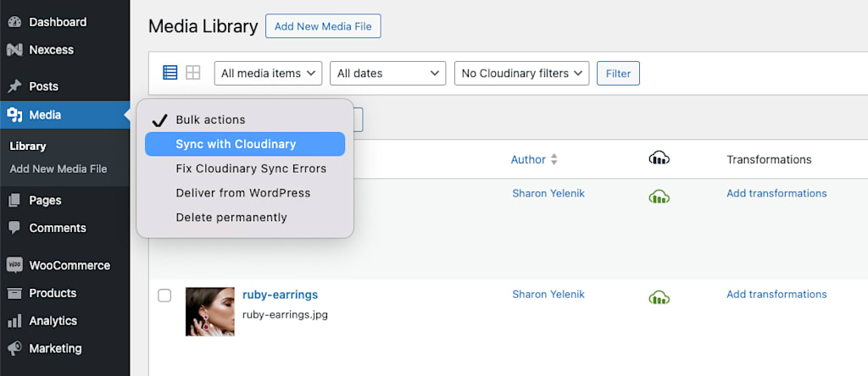Switch to grid view icon

tap(192, 73)
